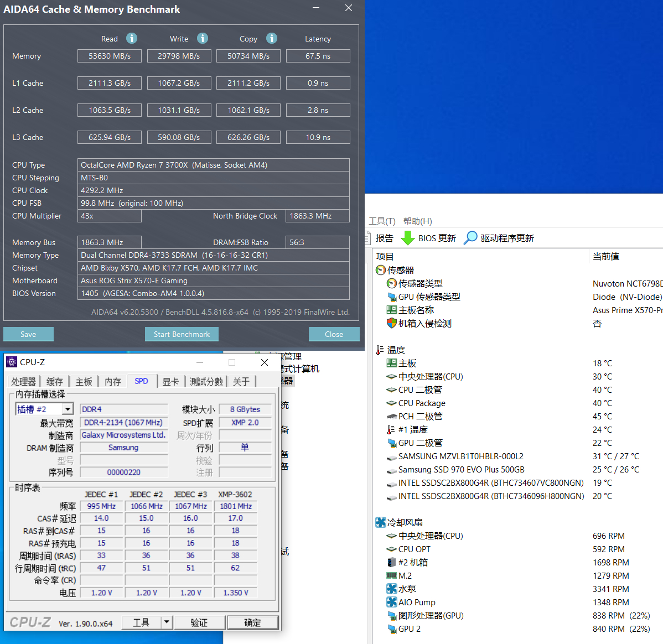Click the L1 Cache Read 2111.3 GB/s field
The height and width of the screenshot is (644, 663).
[x=110, y=83]
